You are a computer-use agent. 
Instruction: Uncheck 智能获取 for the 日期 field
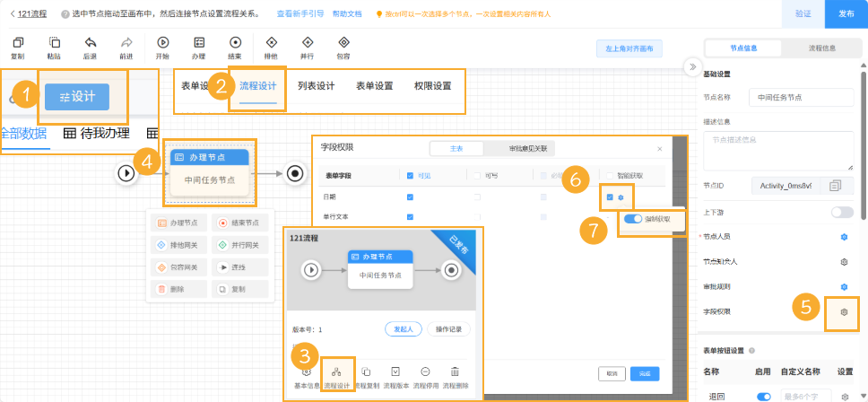610,197
